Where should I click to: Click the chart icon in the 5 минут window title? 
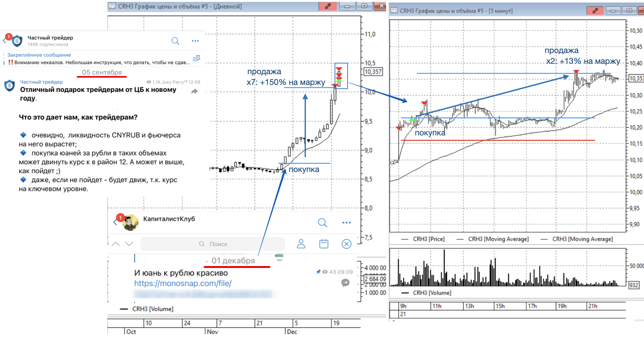coord(394,11)
